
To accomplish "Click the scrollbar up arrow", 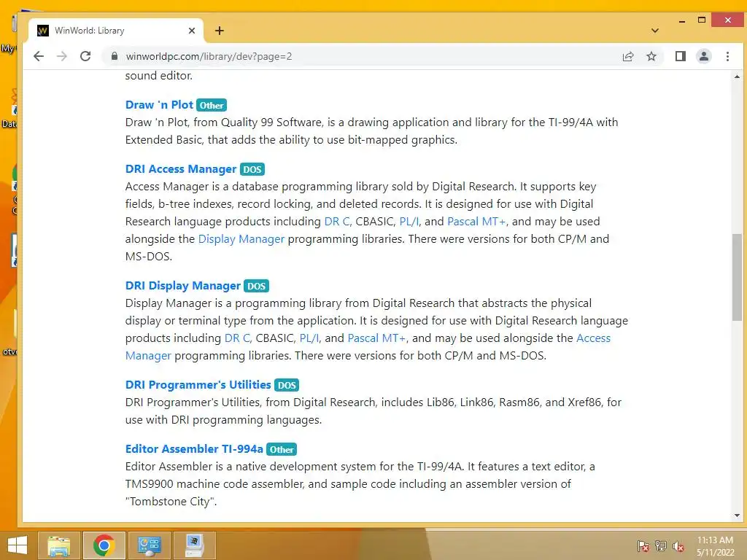I will pyautogui.click(x=737, y=76).
